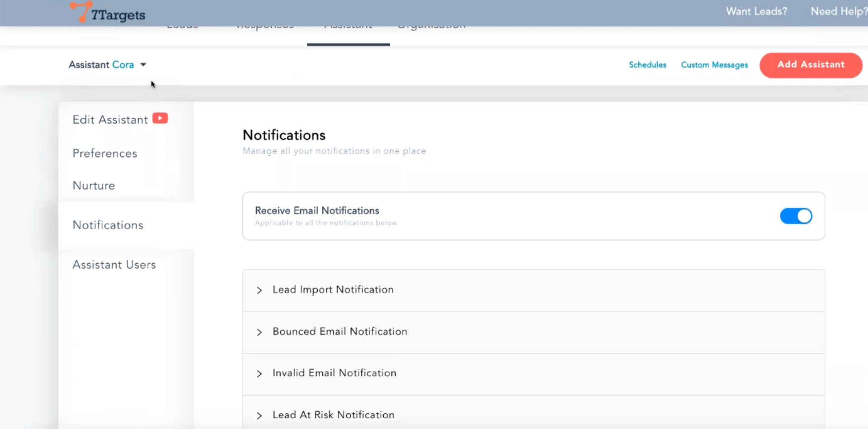Expand Invalid Email Notification chevron
Screen dimensions: 868x429
pyautogui.click(x=259, y=374)
